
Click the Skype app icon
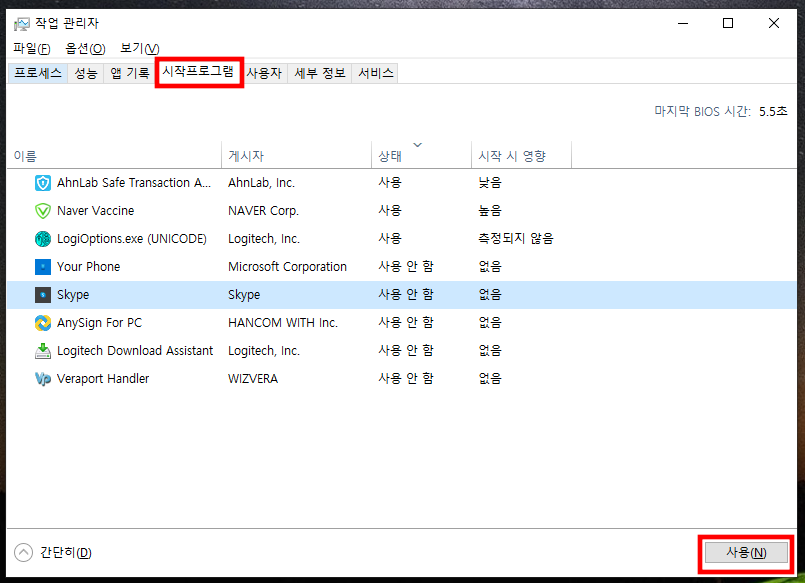pos(43,295)
